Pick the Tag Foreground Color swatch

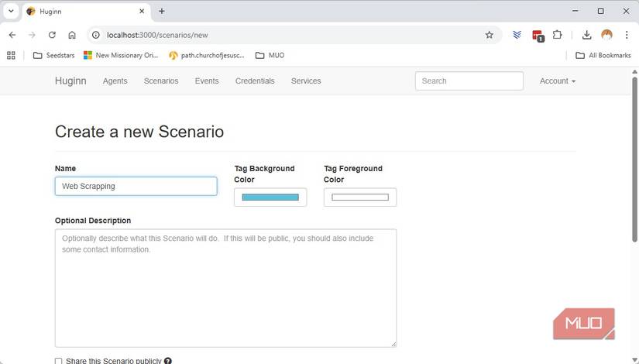point(360,197)
